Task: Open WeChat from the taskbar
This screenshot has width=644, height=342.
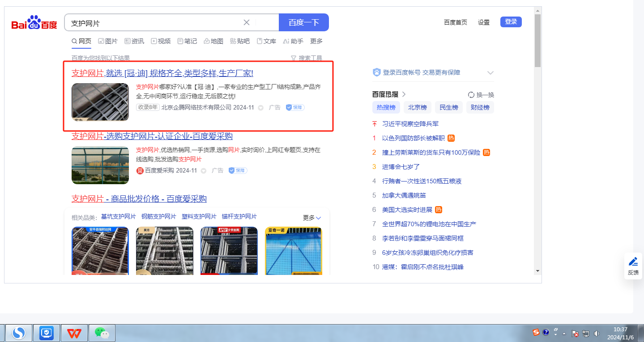Action: (x=102, y=333)
